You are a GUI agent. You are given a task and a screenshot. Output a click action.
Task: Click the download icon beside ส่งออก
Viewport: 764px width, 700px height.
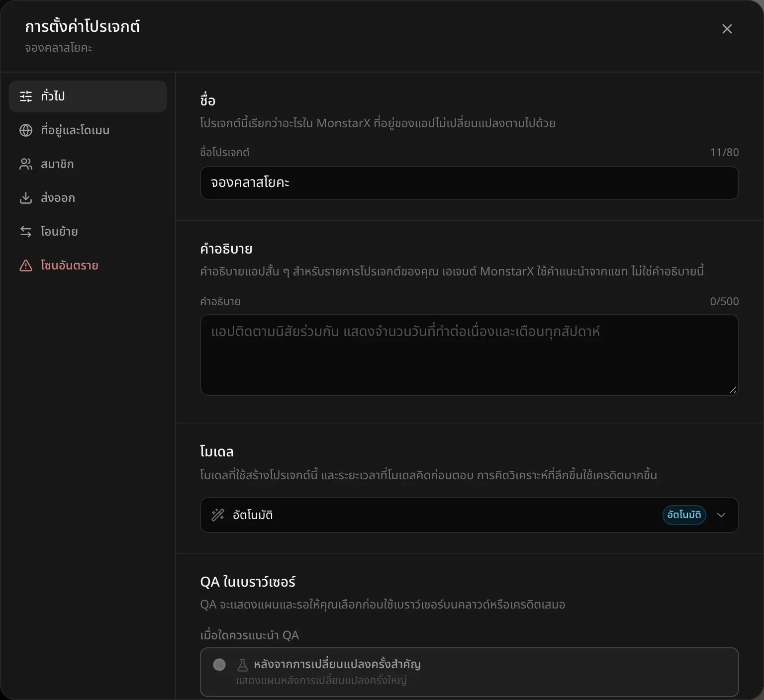pos(26,198)
